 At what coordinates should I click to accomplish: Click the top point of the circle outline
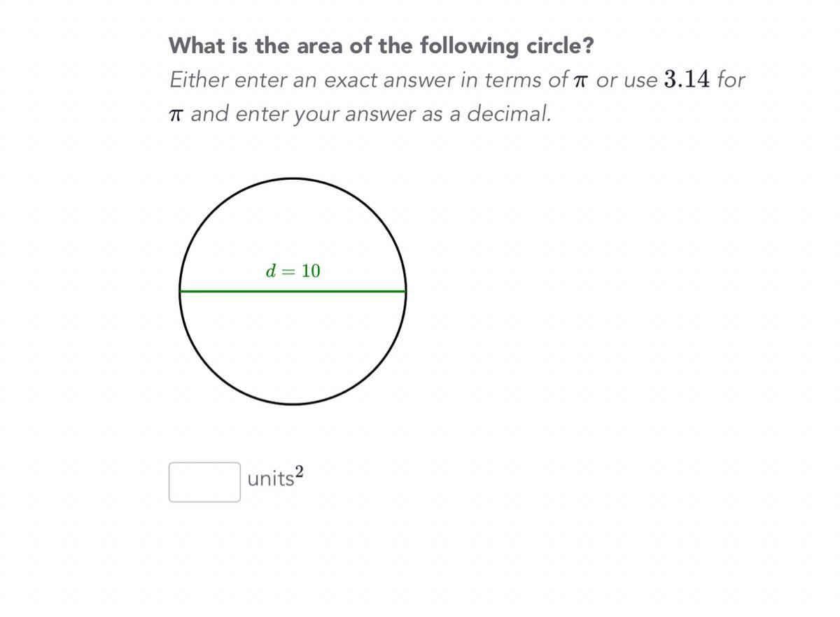(293, 178)
